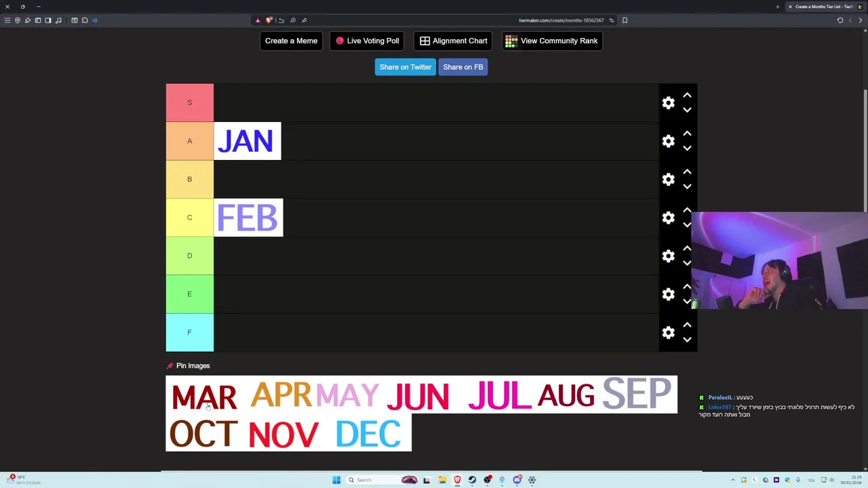The height and width of the screenshot is (488, 868).
Task: Open settings gear for B tier row
Action: [668, 179]
